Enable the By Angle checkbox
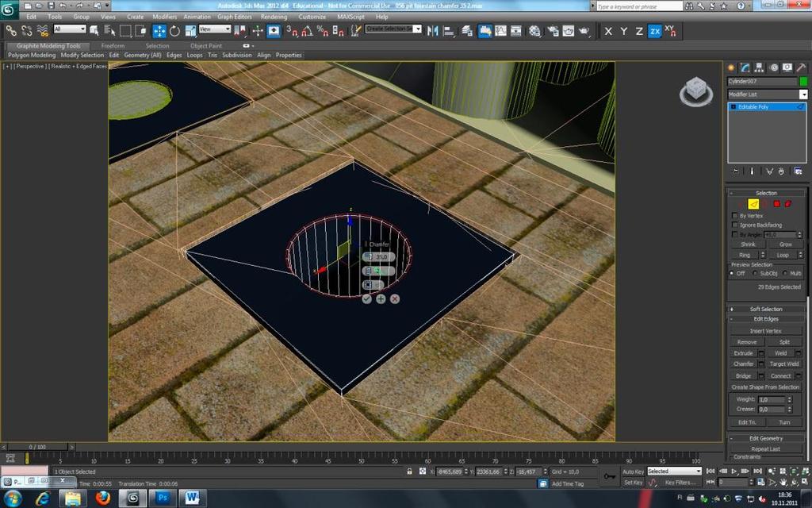This screenshot has width=812, height=508. pyautogui.click(x=734, y=235)
